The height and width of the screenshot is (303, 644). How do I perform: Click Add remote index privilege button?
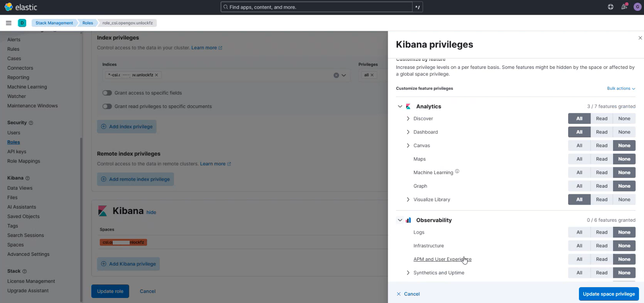coord(135,179)
